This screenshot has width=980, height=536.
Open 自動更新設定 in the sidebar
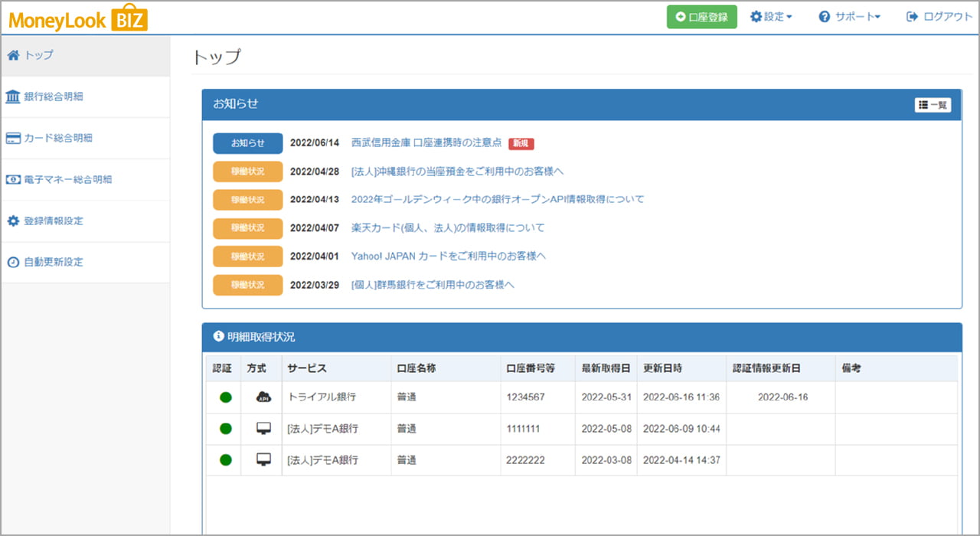[85, 262]
